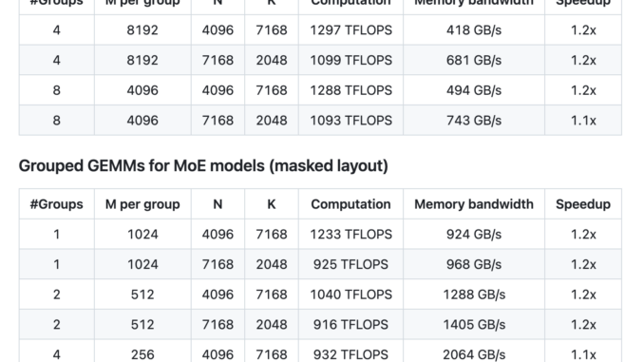Click the '1297 TFLOPS' computation cell
644x362 pixels.
click(x=350, y=30)
